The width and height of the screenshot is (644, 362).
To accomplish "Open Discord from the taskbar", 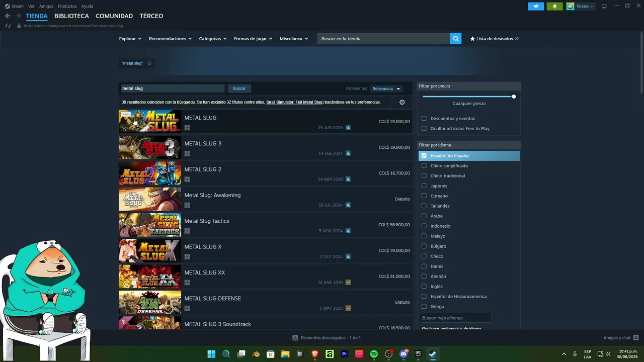I will 404,354.
